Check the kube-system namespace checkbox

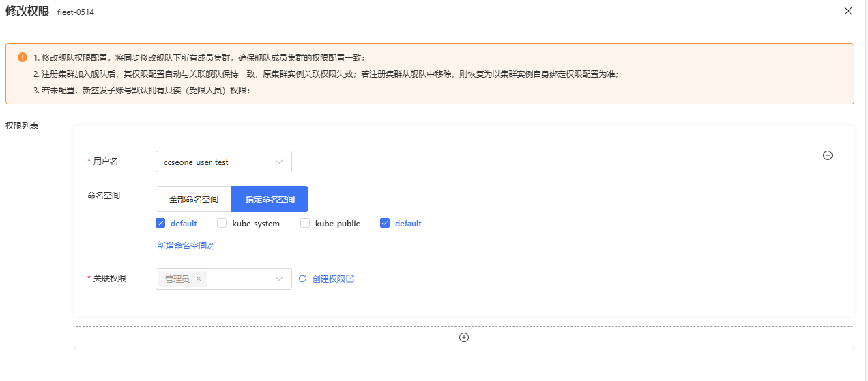pyautogui.click(x=222, y=223)
